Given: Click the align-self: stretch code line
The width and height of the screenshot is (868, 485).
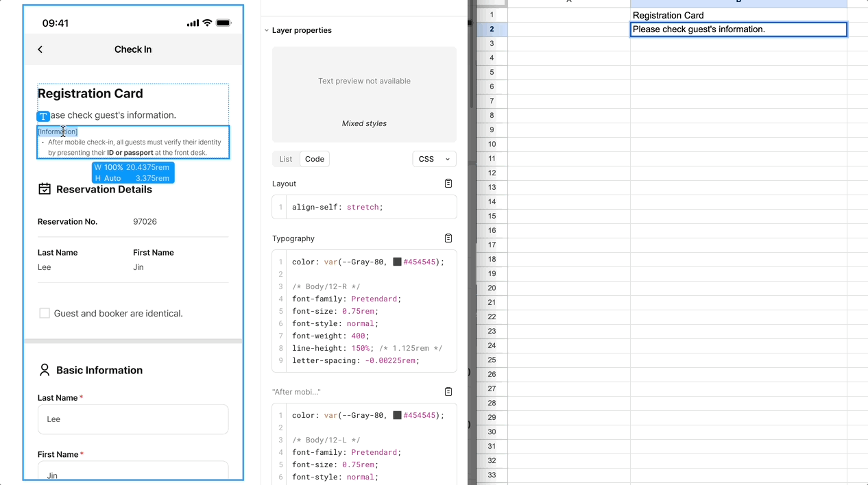Looking at the screenshot, I should [337, 207].
